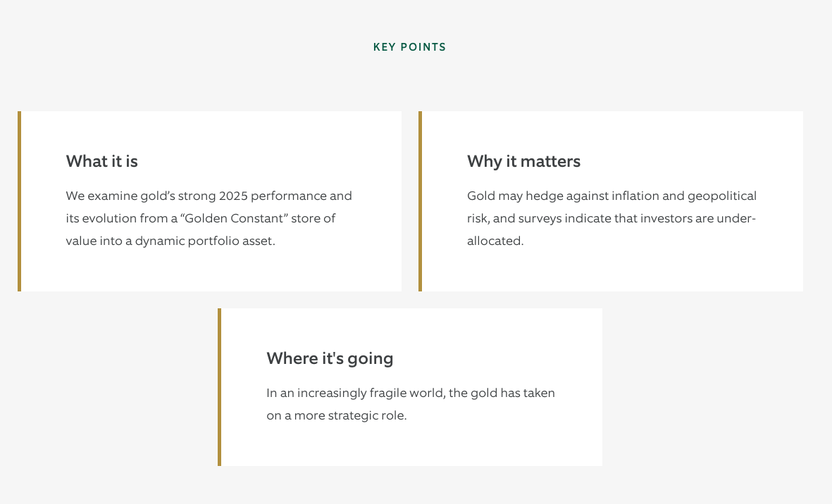Click the "In an increasingly fragile world" line
Image resolution: width=832 pixels, height=504 pixels.
point(356,393)
